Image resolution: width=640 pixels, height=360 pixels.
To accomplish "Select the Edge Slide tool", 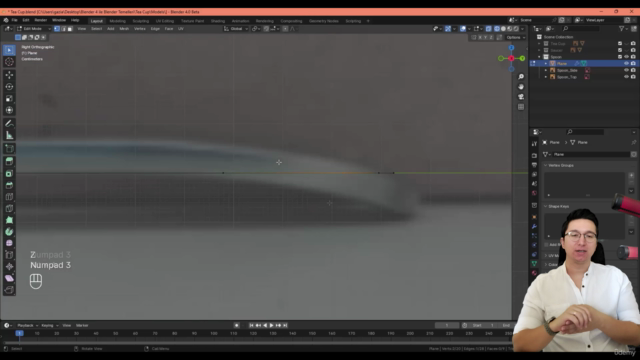I will coord(9,255).
